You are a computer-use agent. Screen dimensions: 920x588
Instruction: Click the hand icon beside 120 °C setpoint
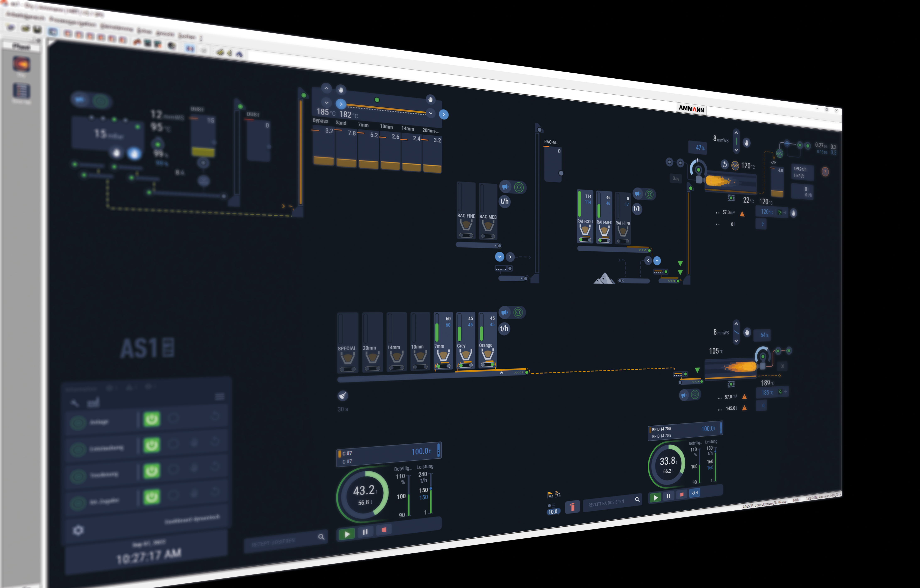pyautogui.click(x=794, y=213)
